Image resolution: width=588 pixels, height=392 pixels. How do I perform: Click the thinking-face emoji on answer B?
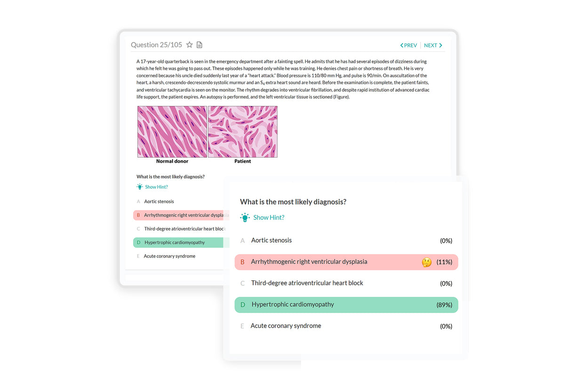427,262
